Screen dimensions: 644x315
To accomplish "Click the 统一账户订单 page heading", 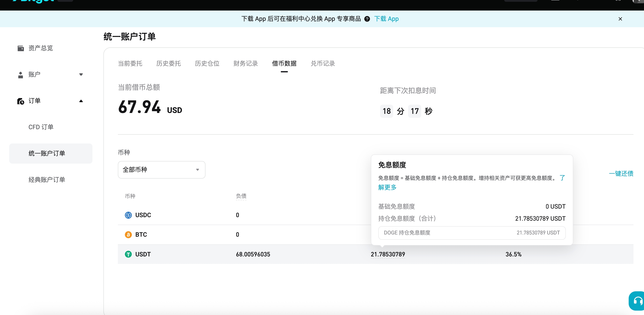I will (129, 37).
